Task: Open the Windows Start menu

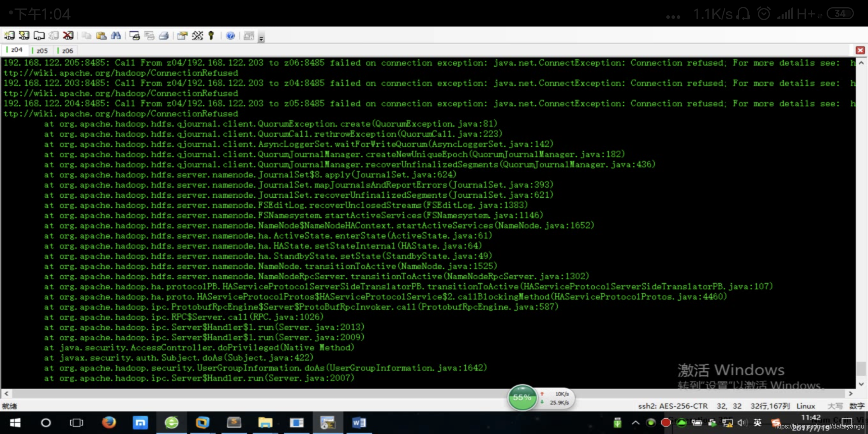Action: (15, 423)
